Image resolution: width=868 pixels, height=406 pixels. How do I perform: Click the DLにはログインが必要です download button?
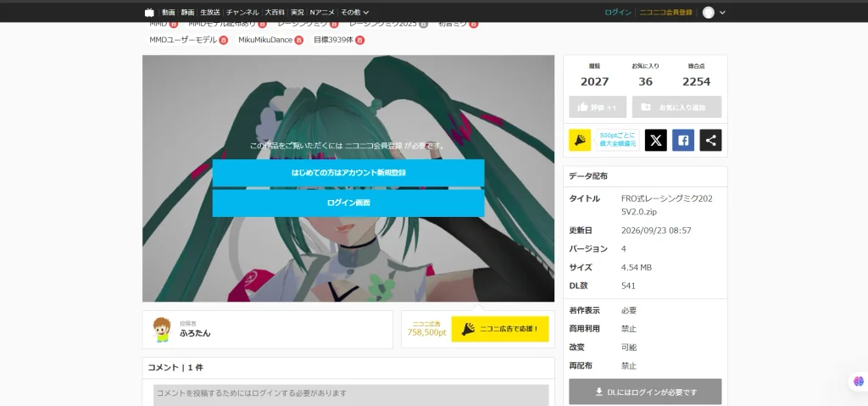pyautogui.click(x=645, y=392)
